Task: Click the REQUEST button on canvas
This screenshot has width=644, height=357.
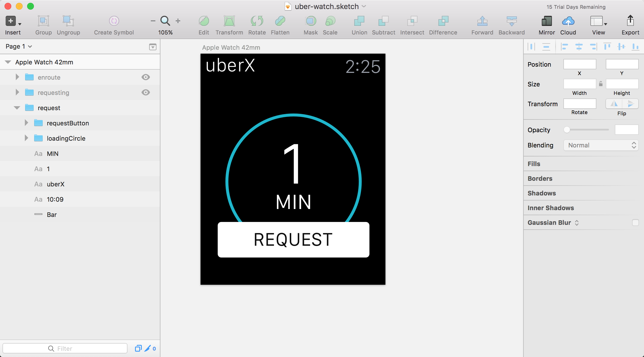Action: (x=293, y=240)
